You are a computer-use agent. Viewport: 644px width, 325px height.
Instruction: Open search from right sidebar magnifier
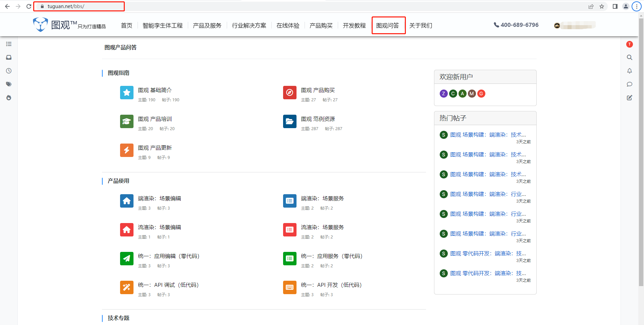[630, 57]
